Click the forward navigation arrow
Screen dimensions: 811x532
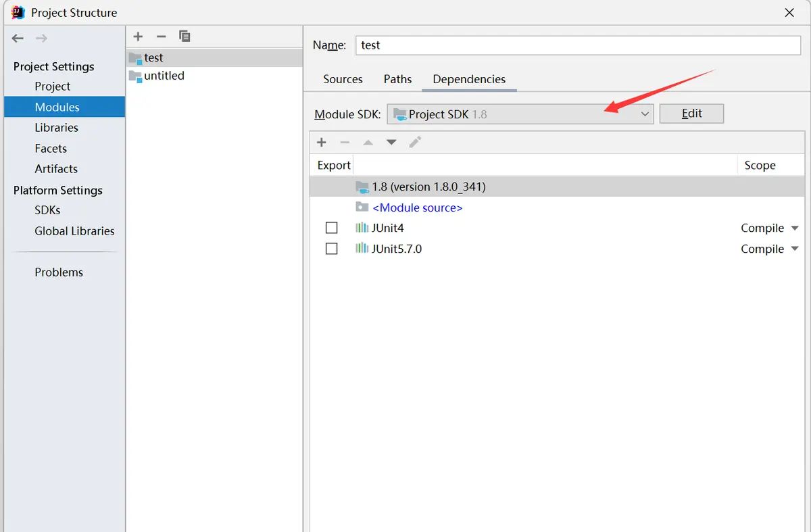pos(41,39)
